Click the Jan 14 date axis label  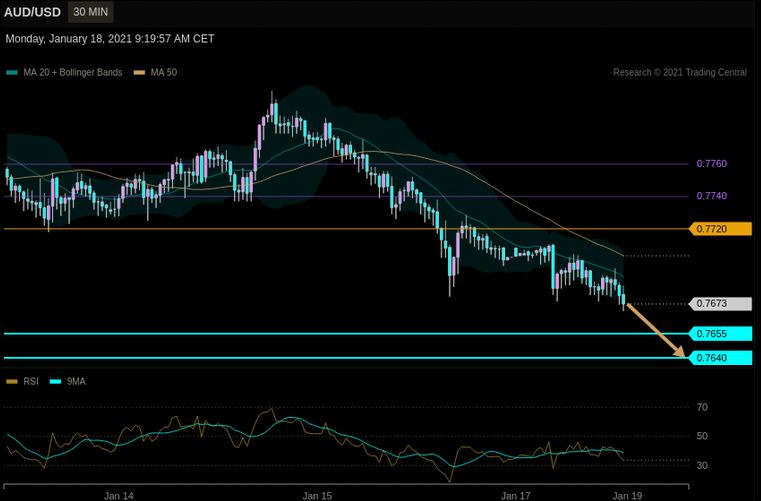tap(118, 496)
